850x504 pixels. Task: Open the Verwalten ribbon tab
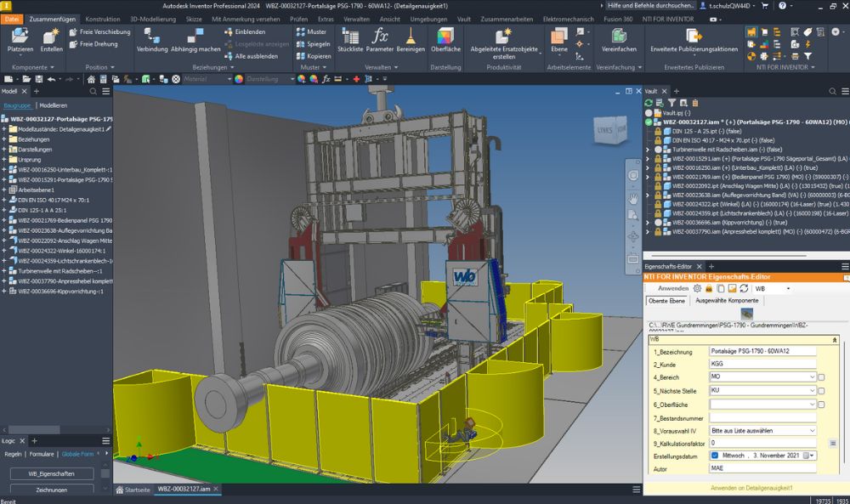click(357, 19)
